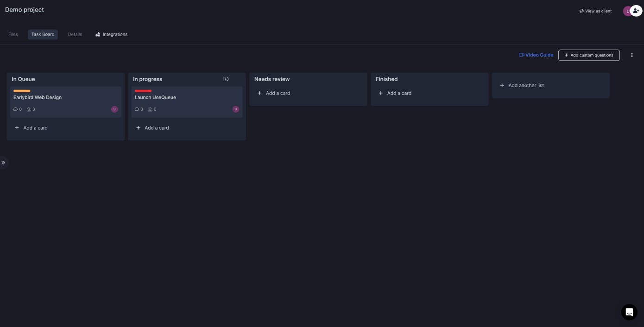Click assignee avatar on Earlybird Web Design card
The height and width of the screenshot is (327, 644).
click(x=114, y=109)
